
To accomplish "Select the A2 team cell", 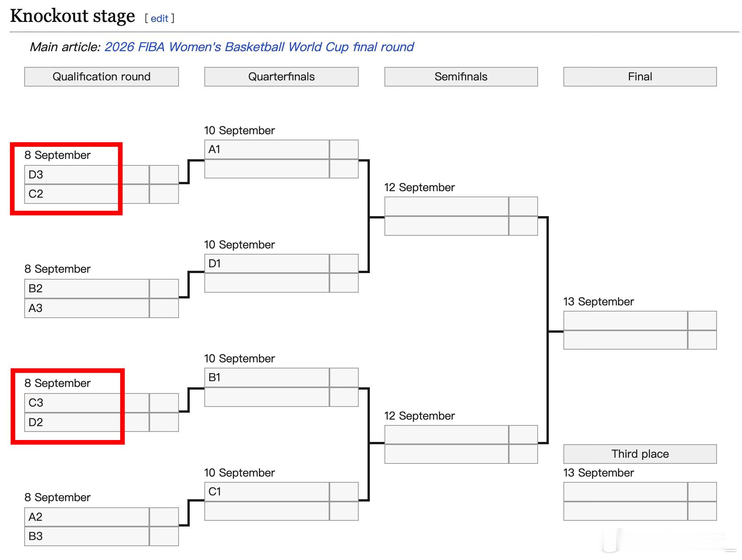I will click(x=86, y=517).
